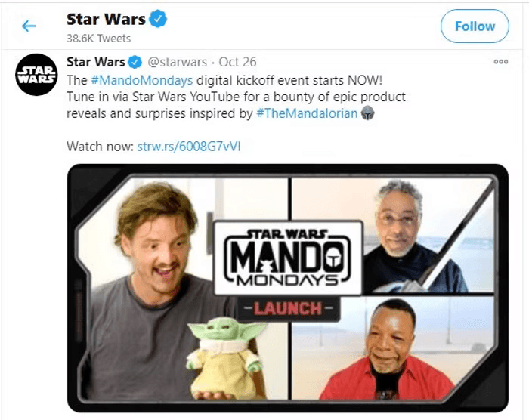Open the three-dot tweet options menu

coord(500,62)
